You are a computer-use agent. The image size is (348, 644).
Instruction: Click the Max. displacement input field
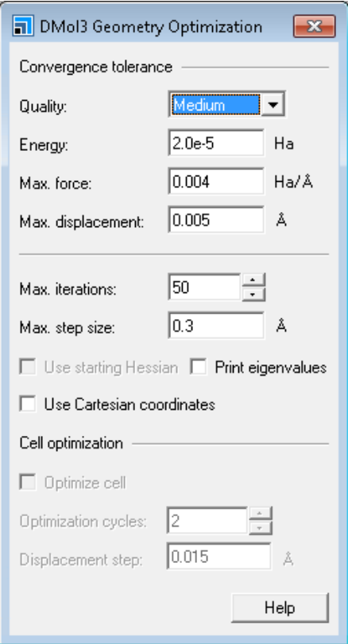coord(216,220)
